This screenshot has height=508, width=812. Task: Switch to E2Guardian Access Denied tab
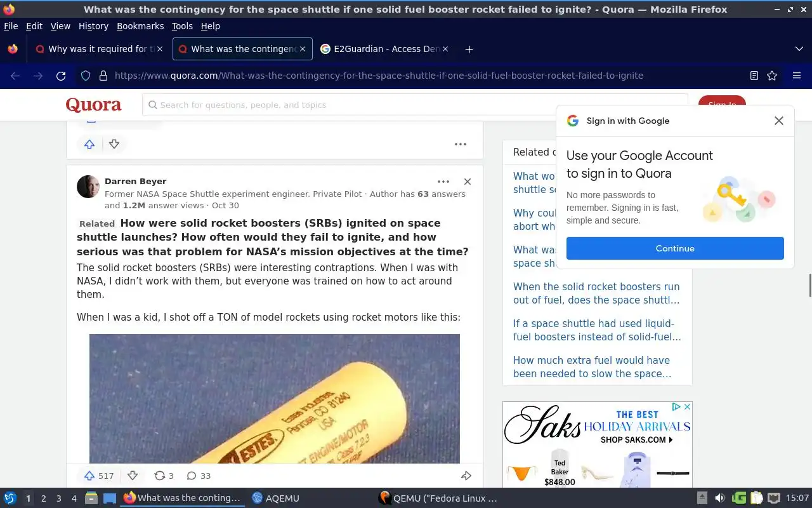pyautogui.click(x=386, y=49)
